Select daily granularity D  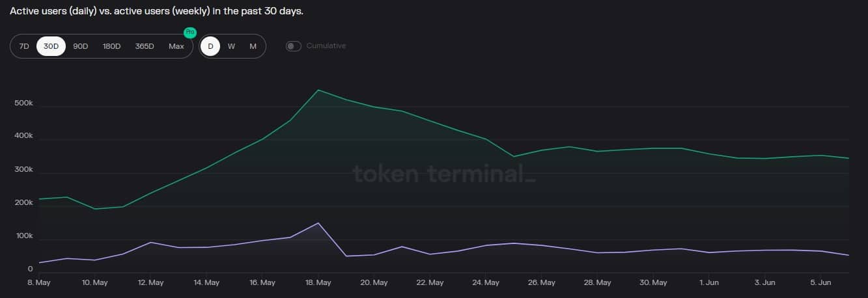pyautogui.click(x=210, y=46)
